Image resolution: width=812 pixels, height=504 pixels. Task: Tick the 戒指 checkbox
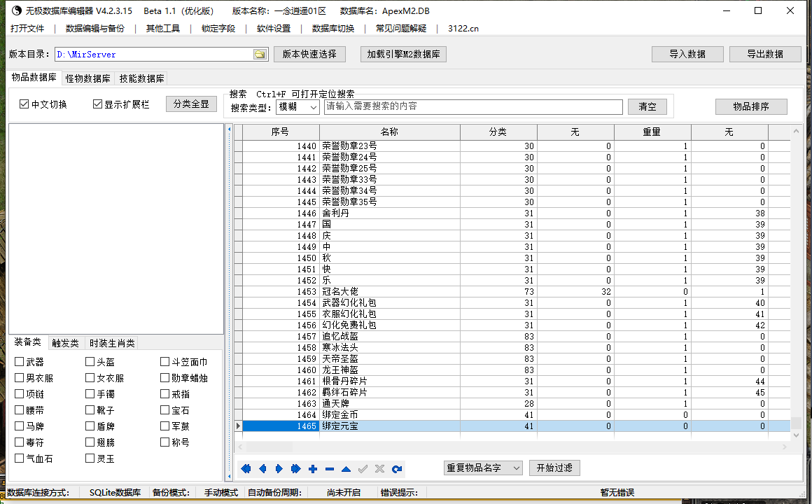coord(164,393)
